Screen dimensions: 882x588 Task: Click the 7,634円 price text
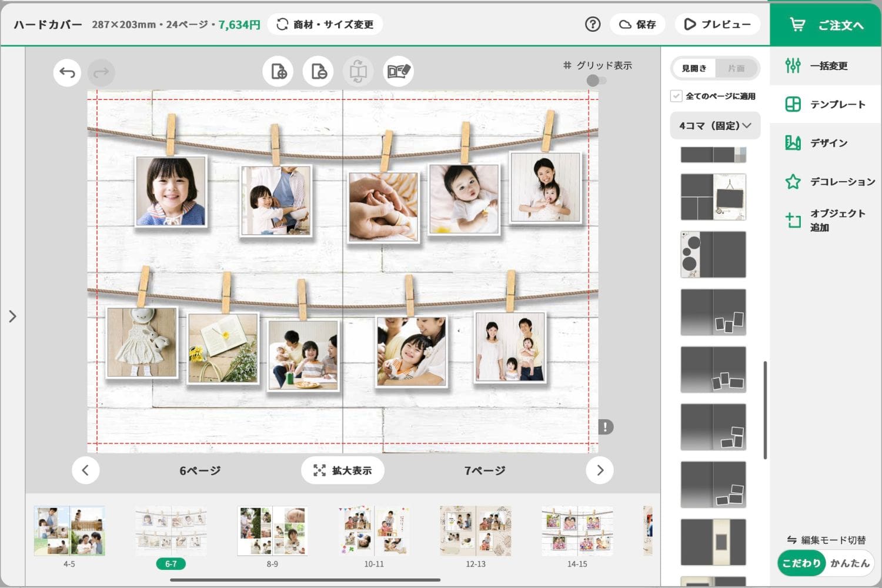point(239,25)
